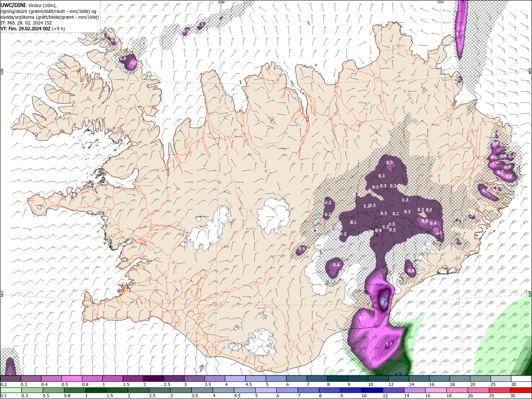The image size is (532, 399).
Task: Pick the dark teal swatch labeled 8 in the top legend row
Action: (337, 379)
